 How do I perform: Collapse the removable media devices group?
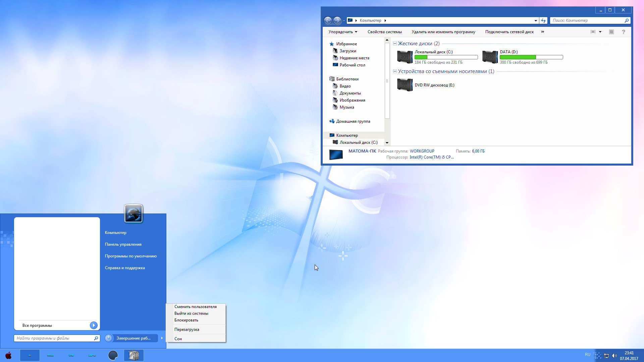pyautogui.click(x=395, y=71)
